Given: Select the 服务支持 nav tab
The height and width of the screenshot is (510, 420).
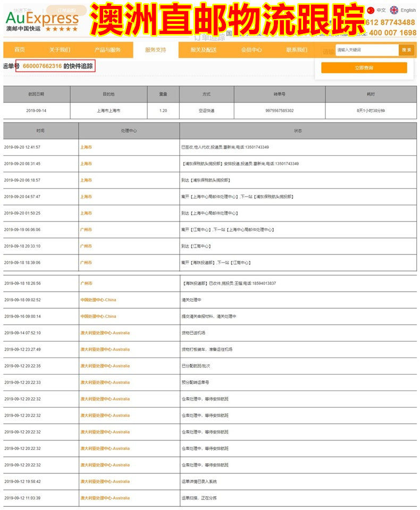Looking at the screenshot, I should pos(156,50).
